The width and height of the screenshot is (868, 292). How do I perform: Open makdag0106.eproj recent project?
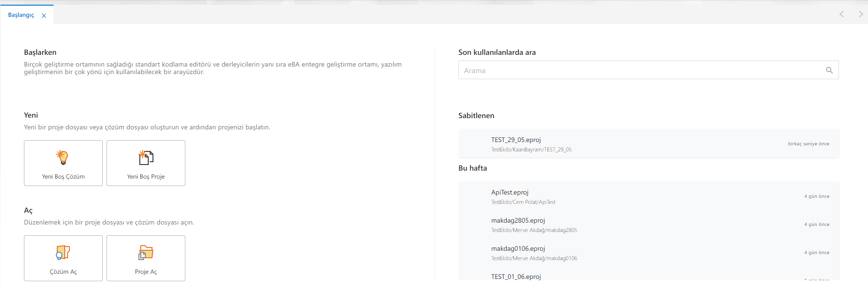click(x=649, y=253)
